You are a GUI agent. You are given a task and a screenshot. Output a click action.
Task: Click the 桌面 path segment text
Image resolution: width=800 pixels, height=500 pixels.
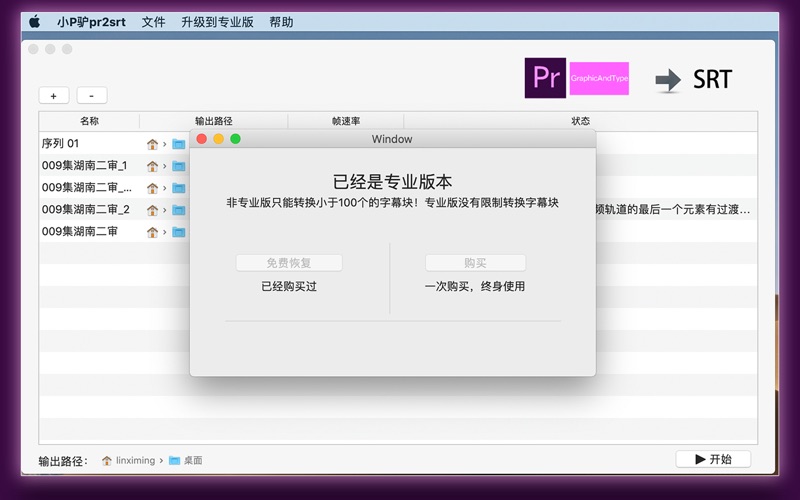[x=193, y=460]
